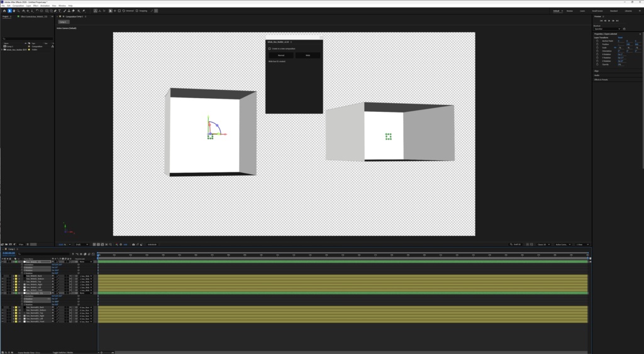Click the Local Axis Mode icon
Screen dimensions: 644x354
tap(96, 11)
